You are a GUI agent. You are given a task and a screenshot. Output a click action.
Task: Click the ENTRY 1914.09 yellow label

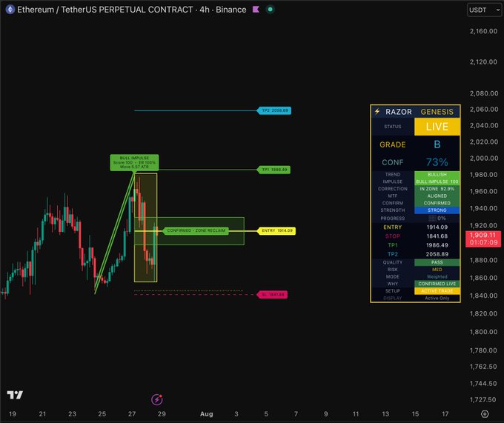pyautogui.click(x=276, y=230)
